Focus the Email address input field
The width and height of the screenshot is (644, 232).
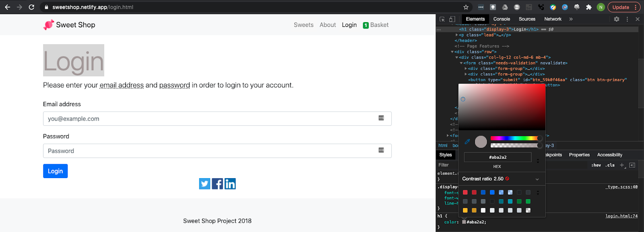[217, 119]
